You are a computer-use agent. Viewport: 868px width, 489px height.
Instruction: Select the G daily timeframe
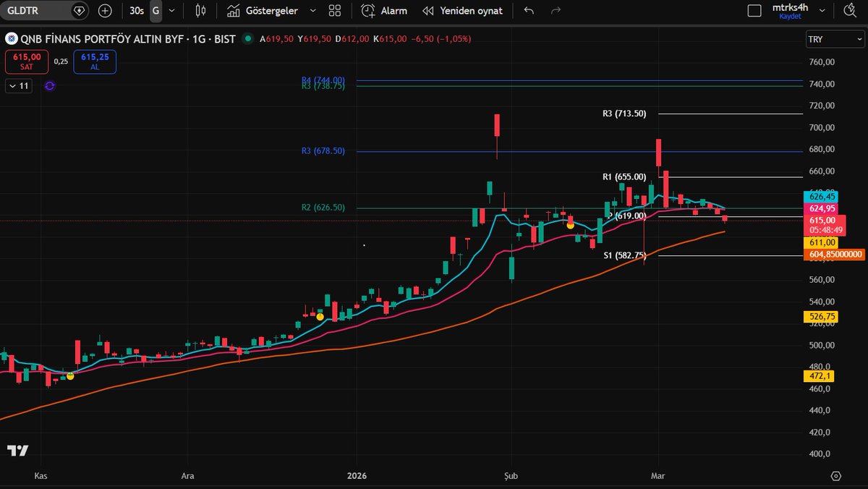tap(156, 11)
